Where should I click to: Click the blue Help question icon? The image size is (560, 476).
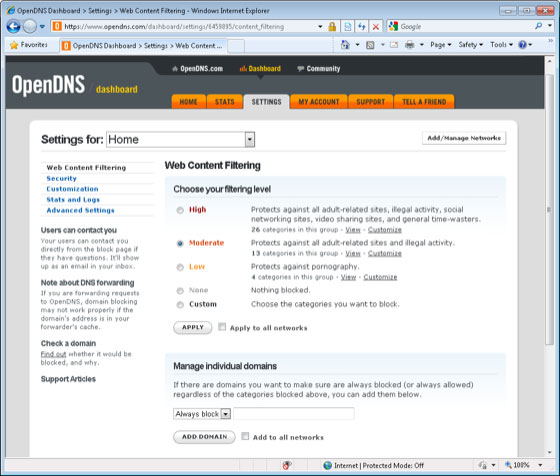tap(522, 45)
